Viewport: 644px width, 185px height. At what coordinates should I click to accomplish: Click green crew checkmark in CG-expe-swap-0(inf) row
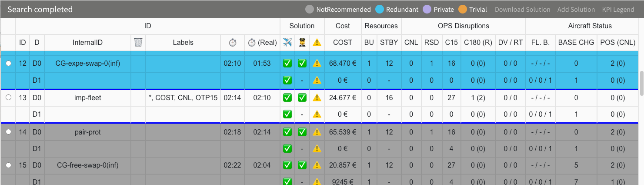302,64
